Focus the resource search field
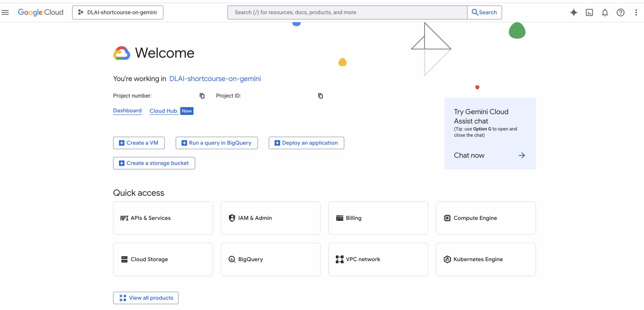Screen dimensions: 644x310 coord(347,12)
